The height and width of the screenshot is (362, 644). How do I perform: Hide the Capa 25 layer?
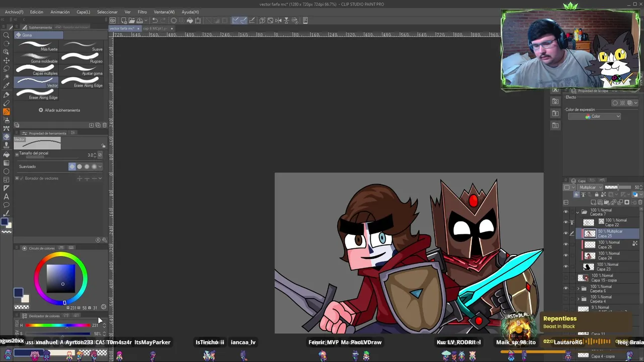click(x=566, y=233)
